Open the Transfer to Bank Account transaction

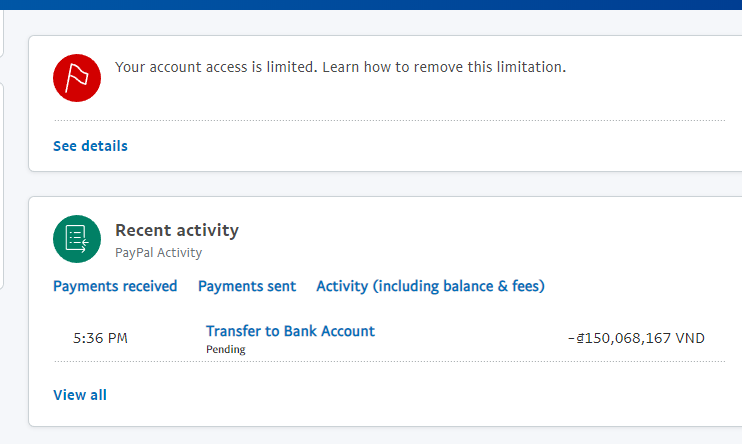coord(290,331)
